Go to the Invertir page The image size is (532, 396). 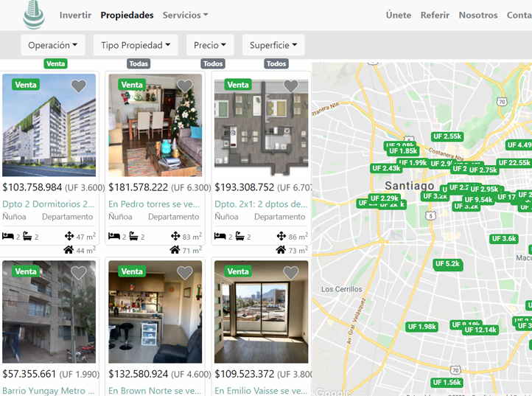click(x=75, y=15)
